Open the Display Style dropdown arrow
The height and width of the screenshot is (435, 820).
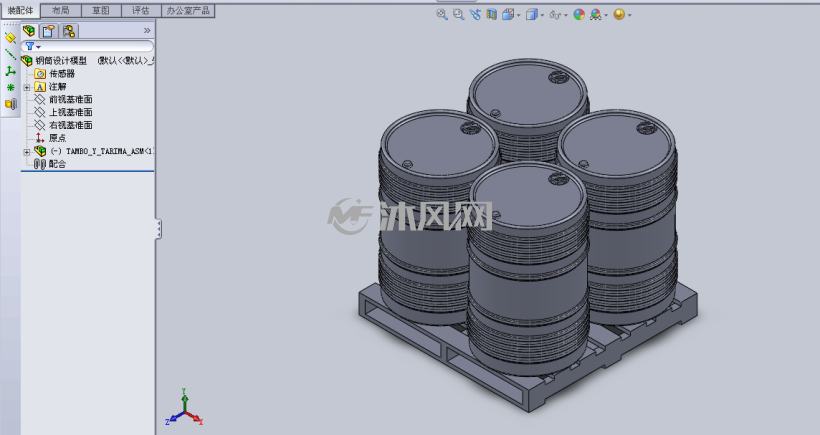click(542, 15)
